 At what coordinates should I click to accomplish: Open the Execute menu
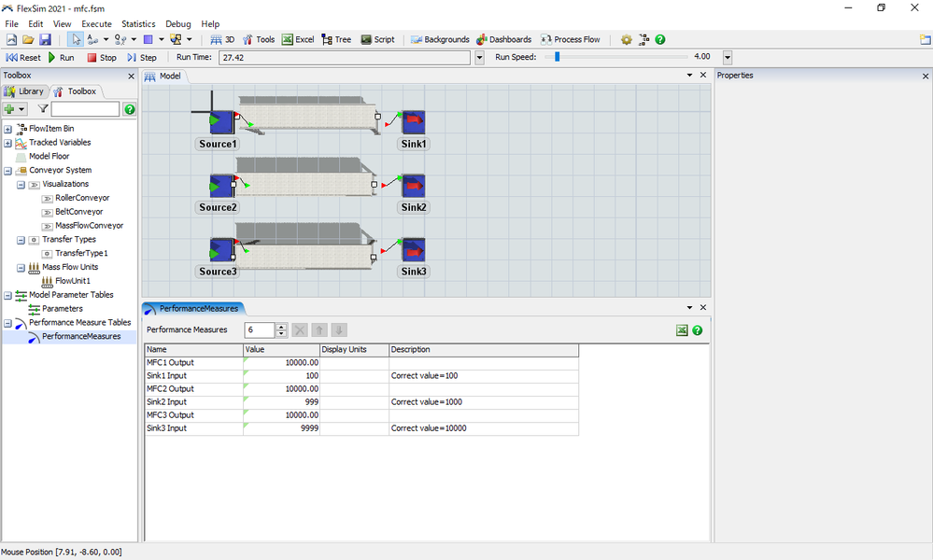point(96,23)
